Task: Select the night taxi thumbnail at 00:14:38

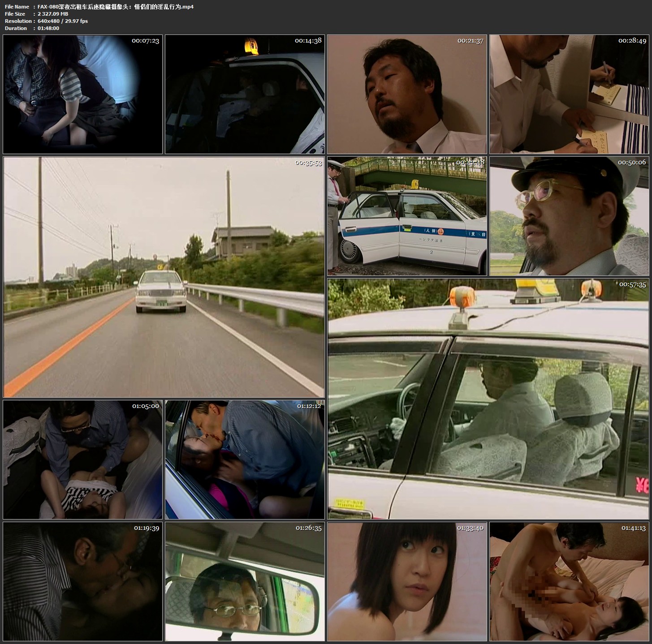Action: [x=245, y=94]
